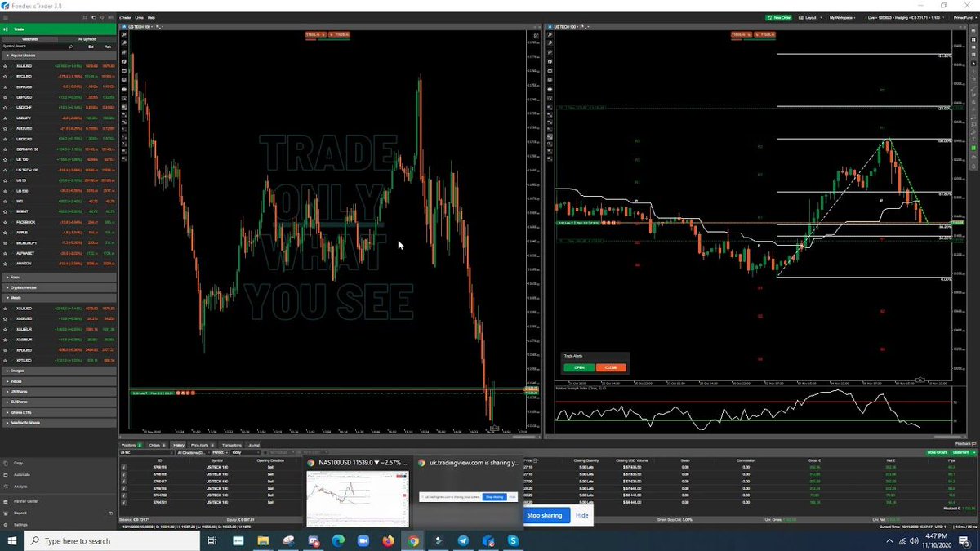980x551 pixels.
Task: Switch to the Positions tab
Action: (x=131, y=445)
